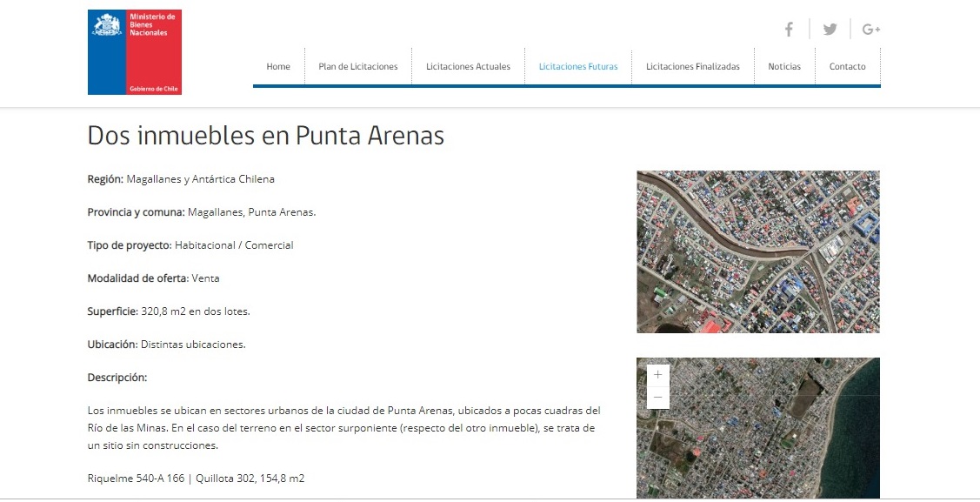
Task: Click the Ministerio de Bienes Nacionales logo
Action: pyautogui.click(x=134, y=50)
